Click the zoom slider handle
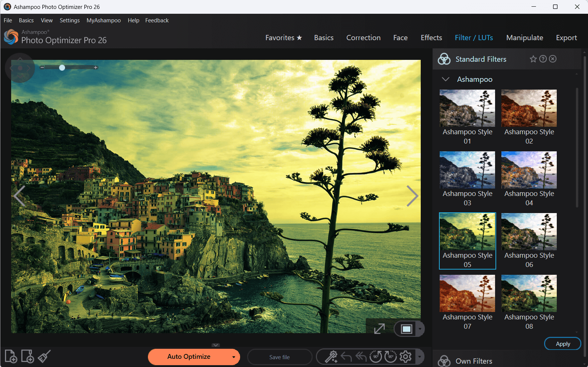588x367 pixels. pos(62,68)
